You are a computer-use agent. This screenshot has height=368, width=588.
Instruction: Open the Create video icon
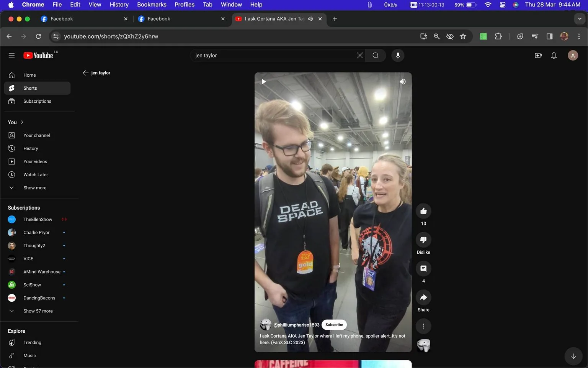pos(538,55)
